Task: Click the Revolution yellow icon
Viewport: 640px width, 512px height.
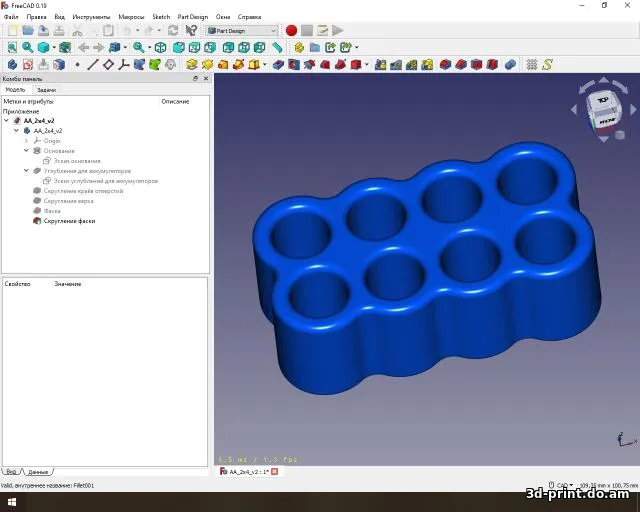Action: click(207, 65)
